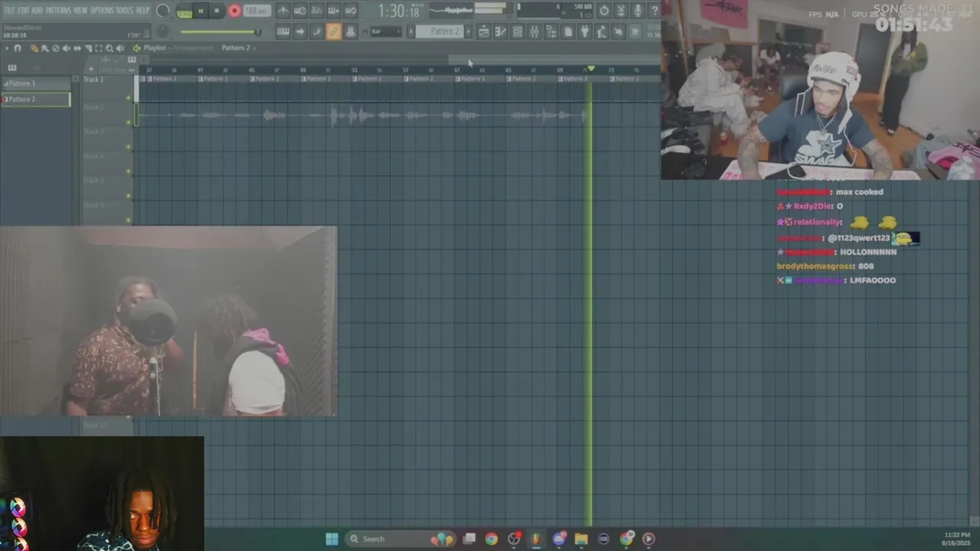Toggle the countdown before recording button
The width and height of the screenshot is (980, 551).
tap(317, 11)
